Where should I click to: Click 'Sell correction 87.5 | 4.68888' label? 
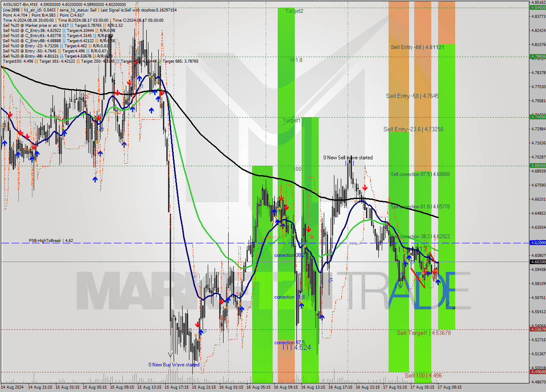[420, 174]
